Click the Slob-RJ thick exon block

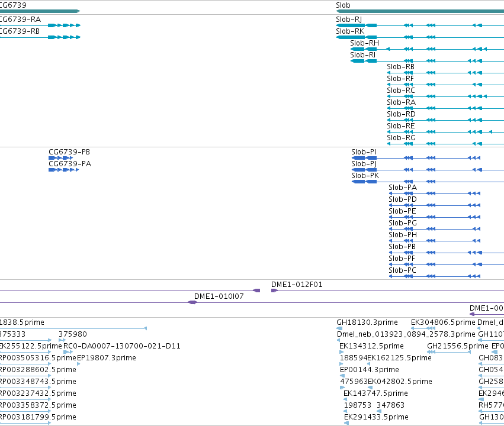[351, 25]
